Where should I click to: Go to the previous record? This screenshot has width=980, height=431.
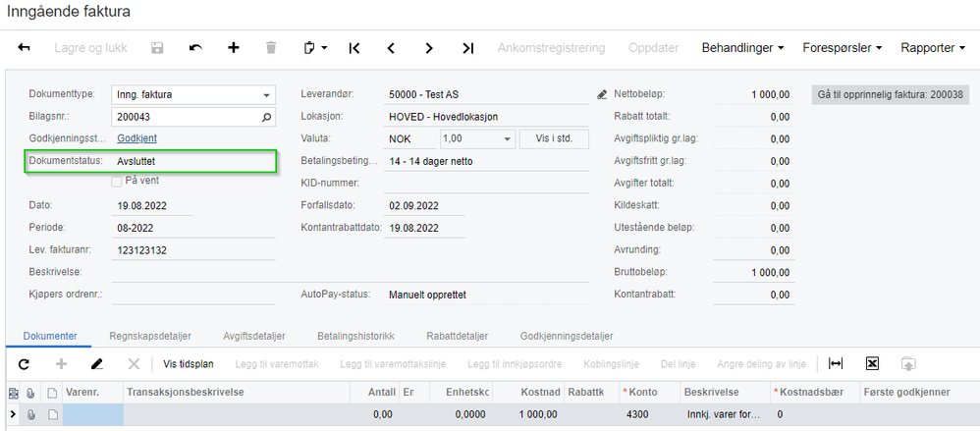pos(391,47)
